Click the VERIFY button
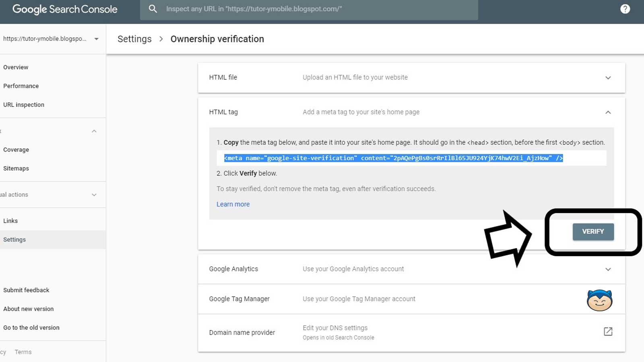The height and width of the screenshot is (362, 644). click(x=593, y=232)
